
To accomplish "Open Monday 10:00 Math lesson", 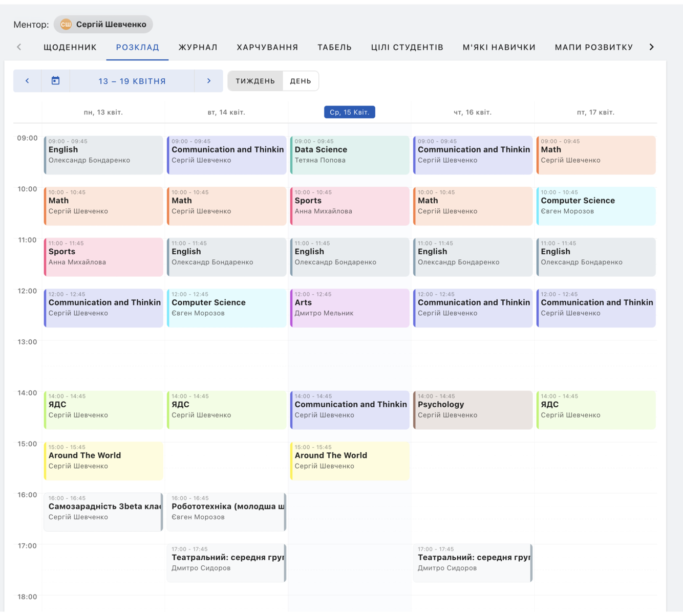I will tap(103, 206).
